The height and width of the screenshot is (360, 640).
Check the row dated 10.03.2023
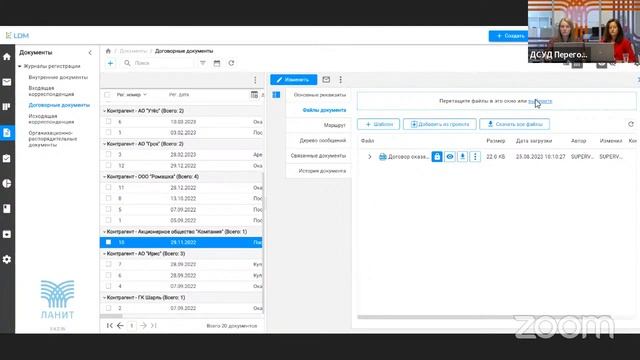pyautogui.click(x=108, y=122)
